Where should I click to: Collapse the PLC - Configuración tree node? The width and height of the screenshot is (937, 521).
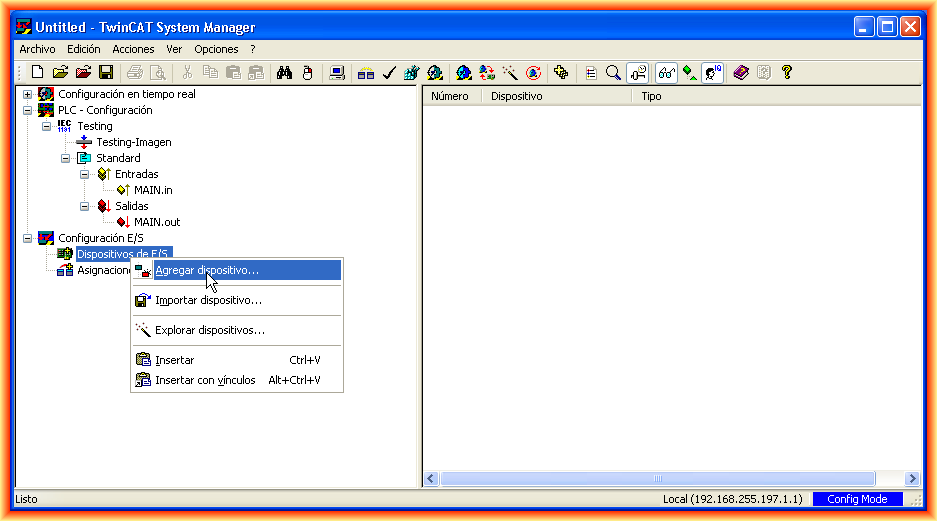click(x=28, y=110)
